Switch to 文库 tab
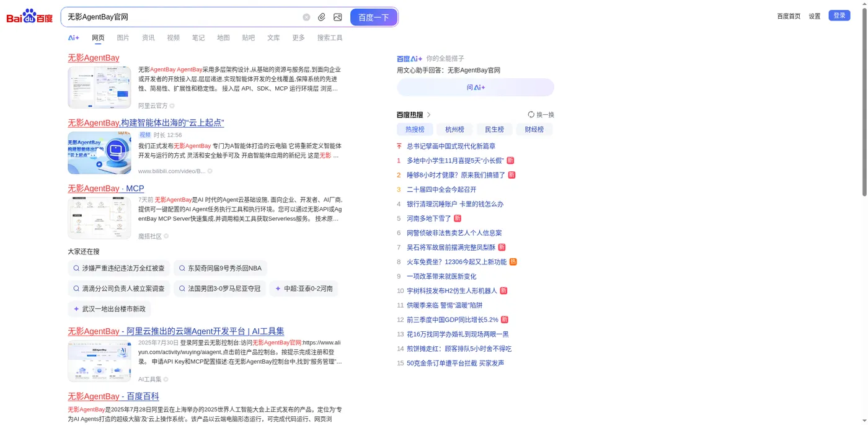868x425 pixels. [x=273, y=38]
